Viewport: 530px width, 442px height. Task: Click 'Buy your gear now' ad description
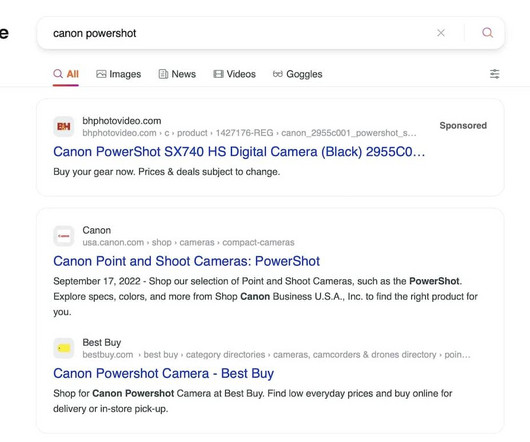(167, 172)
